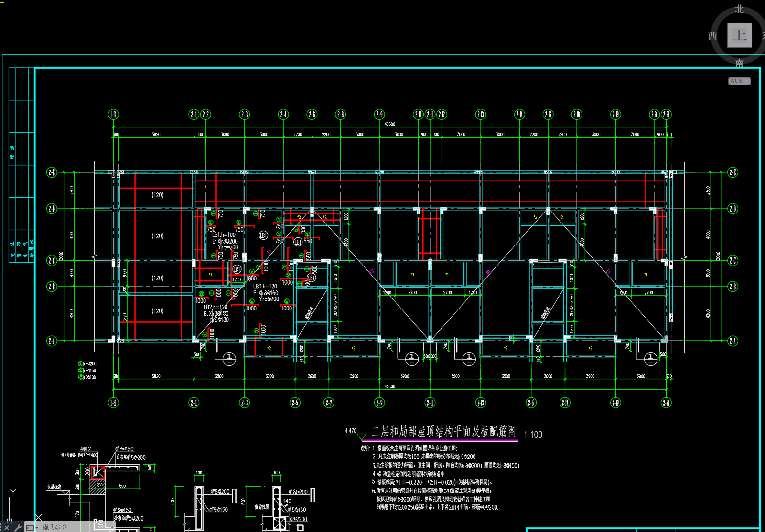Select the elevation label 4.470
The width and height of the screenshot is (765, 532).
(351, 431)
